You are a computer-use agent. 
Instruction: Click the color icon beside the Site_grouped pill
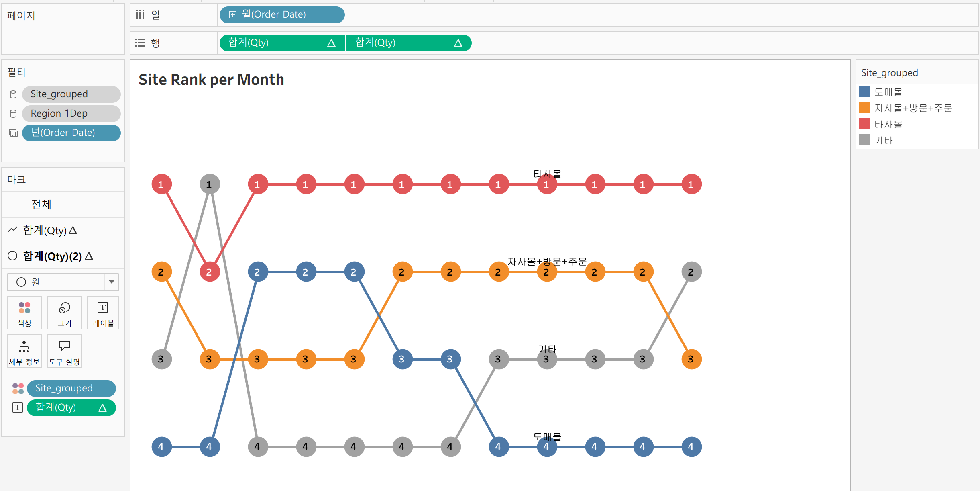(x=18, y=388)
